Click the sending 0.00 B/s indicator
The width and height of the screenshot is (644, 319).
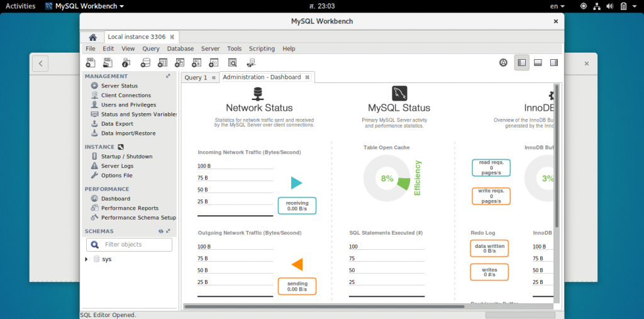(297, 286)
